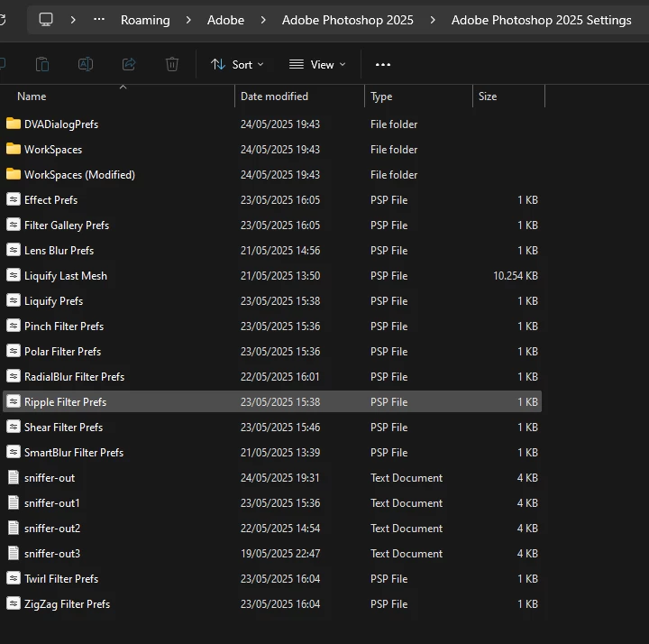Expand the breadcrumb ellipsis for hidden folders

(x=99, y=20)
